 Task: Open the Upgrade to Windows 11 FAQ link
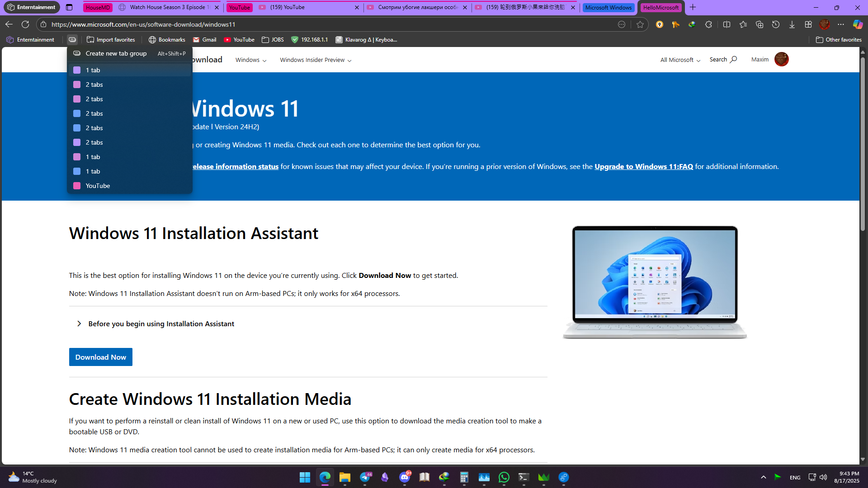(643, 166)
